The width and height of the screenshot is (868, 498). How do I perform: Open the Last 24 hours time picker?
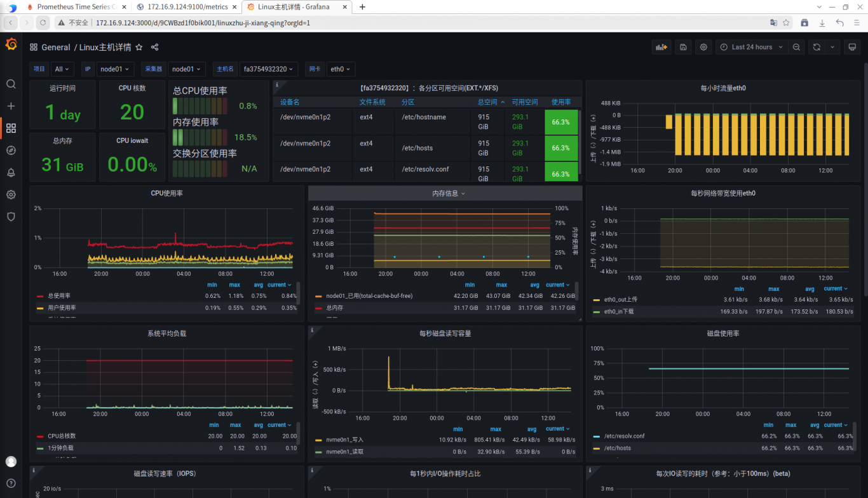(752, 47)
